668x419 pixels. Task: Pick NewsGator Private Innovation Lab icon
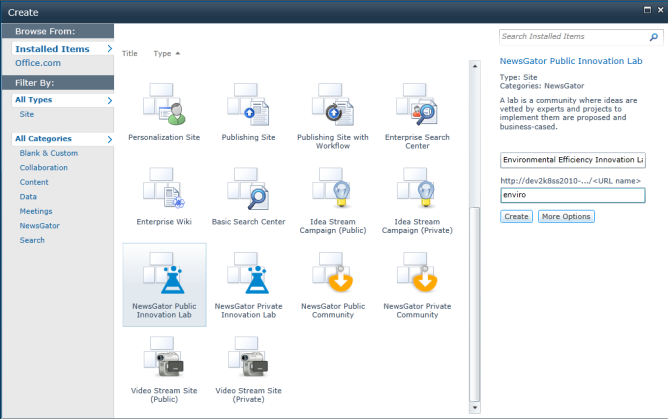point(248,274)
